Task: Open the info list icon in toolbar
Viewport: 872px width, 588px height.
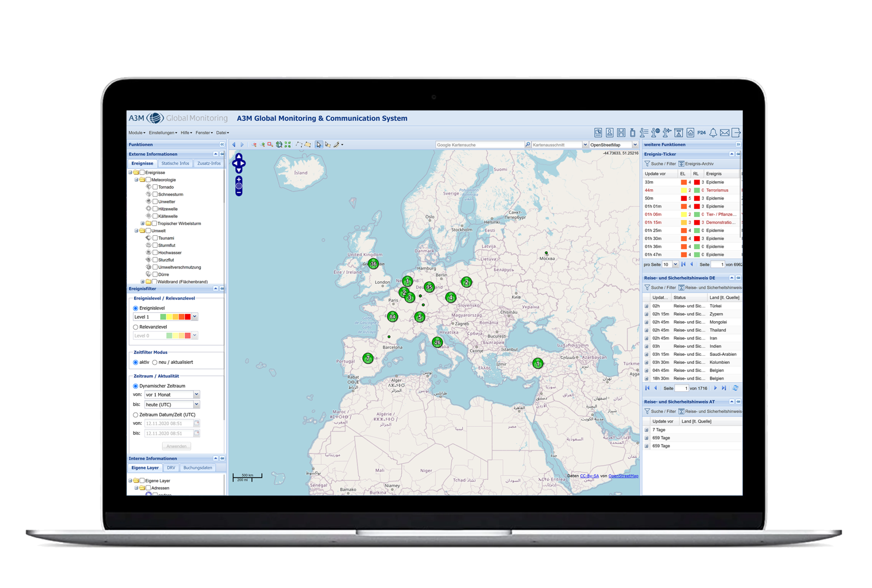Action: pos(644,133)
